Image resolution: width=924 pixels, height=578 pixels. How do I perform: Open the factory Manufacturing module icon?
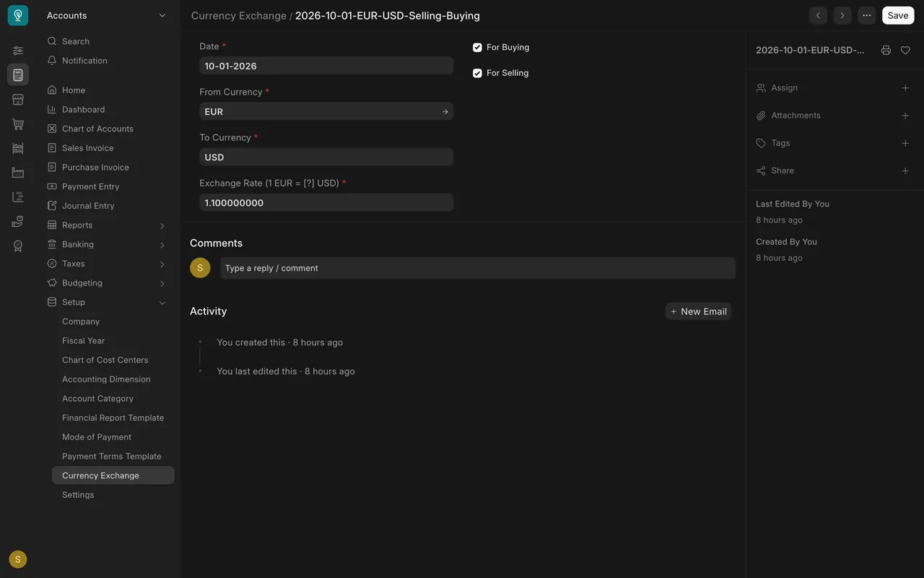18,173
